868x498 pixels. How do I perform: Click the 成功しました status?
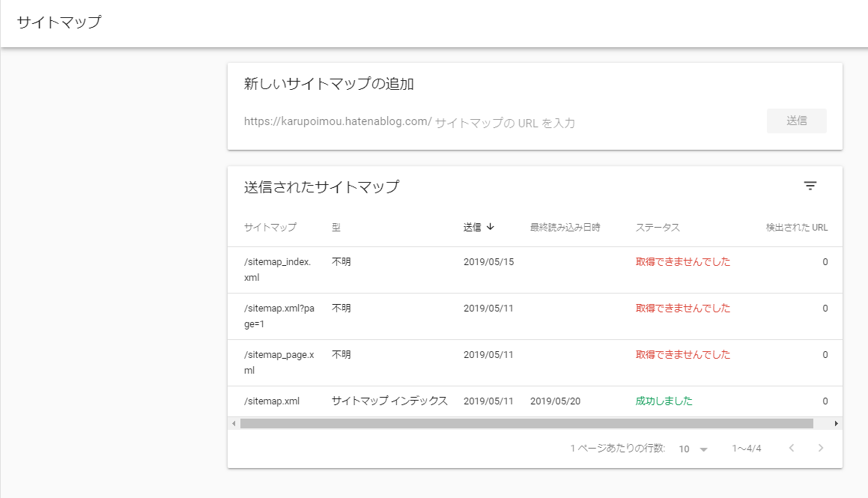[x=664, y=401]
